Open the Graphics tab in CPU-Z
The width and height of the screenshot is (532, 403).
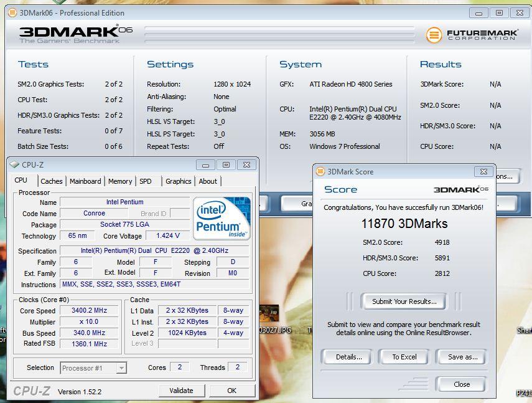pos(179,181)
